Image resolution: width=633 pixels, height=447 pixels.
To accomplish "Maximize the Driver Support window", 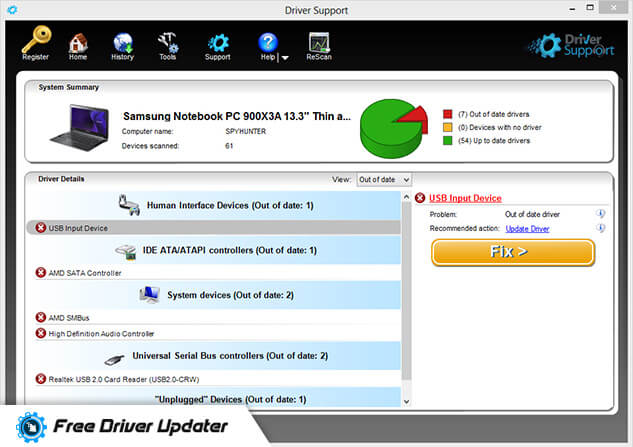I will (x=590, y=8).
